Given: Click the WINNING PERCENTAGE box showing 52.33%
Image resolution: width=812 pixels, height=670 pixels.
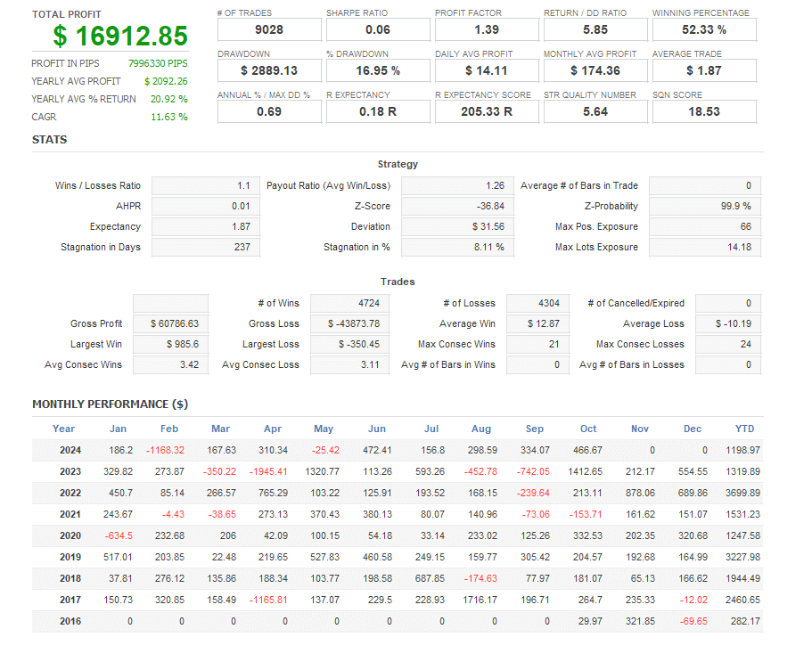Looking at the screenshot, I should (703, 29).
